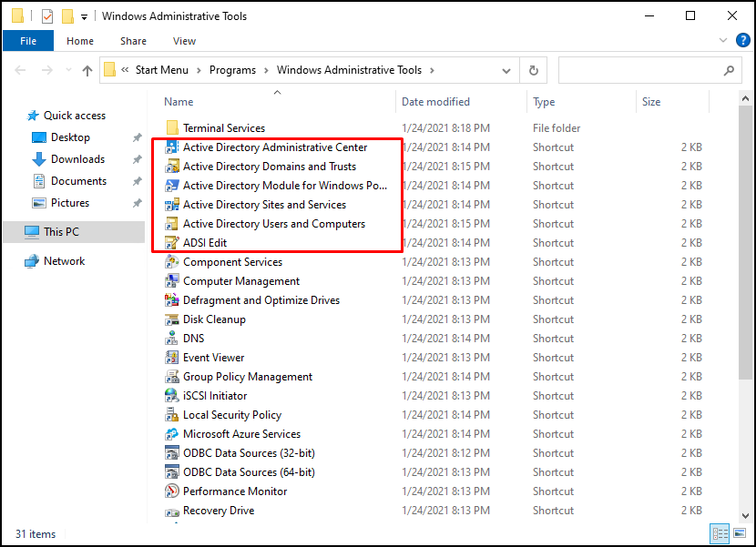Click the Active Directory Users and Computers icon
The image size is (756, 547).
[x=171, y=224]
